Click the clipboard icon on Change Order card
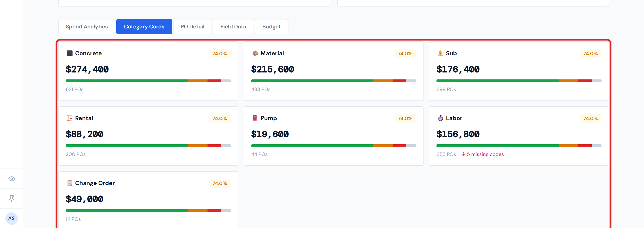The height and width of the screenshot is (228, 644). tap(70, 183)
